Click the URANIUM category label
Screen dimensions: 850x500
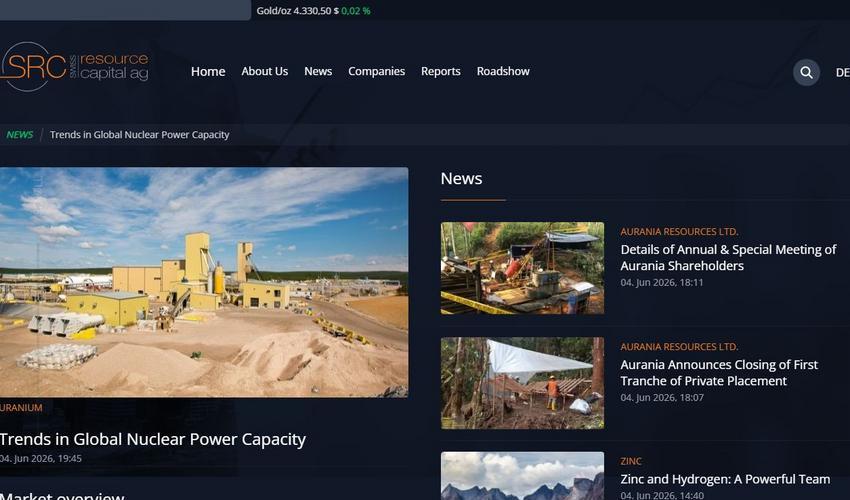21,407
